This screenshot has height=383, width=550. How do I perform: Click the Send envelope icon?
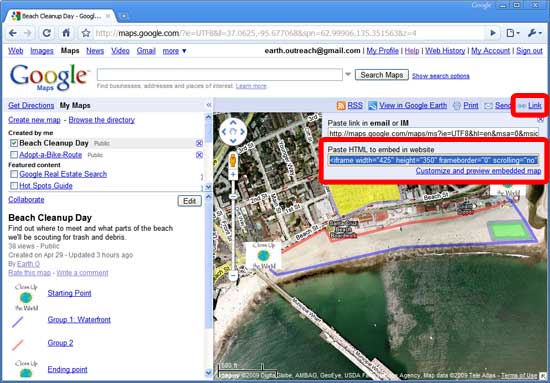click(488, 106)
